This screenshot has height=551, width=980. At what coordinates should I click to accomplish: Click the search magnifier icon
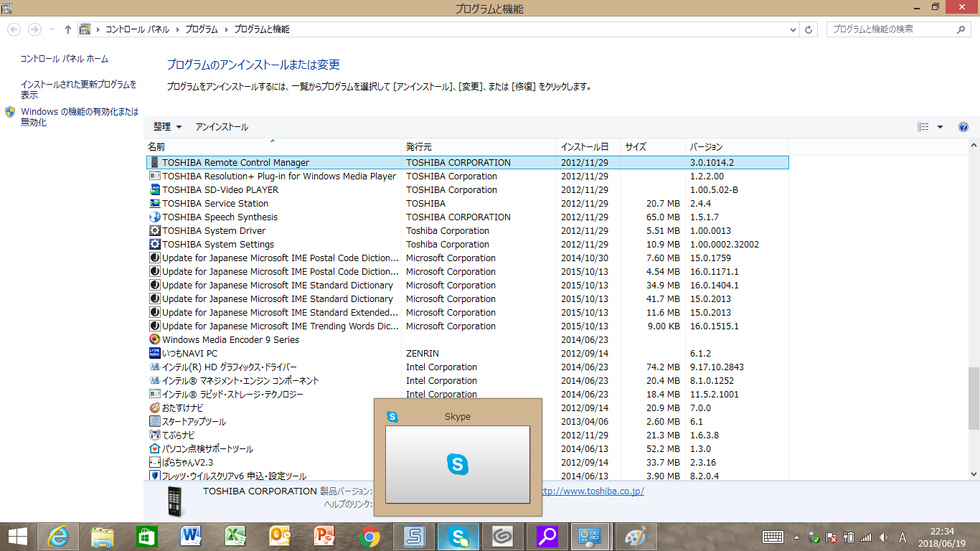pyautogui.click(x=962, y=29)
